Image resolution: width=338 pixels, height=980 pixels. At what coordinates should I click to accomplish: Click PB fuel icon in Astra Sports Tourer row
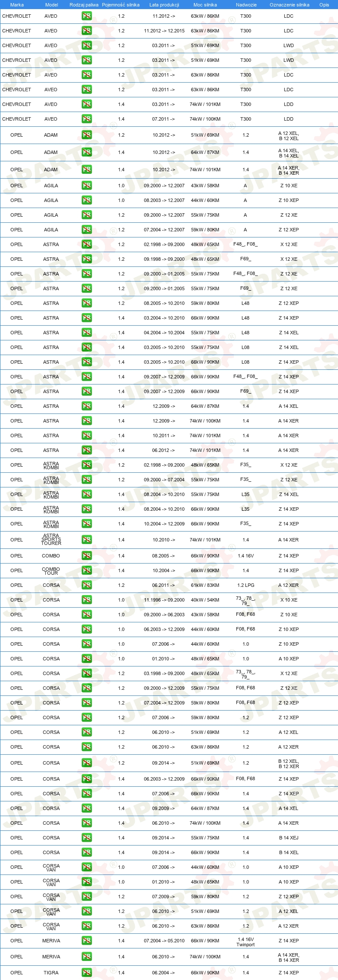(86, 540)
